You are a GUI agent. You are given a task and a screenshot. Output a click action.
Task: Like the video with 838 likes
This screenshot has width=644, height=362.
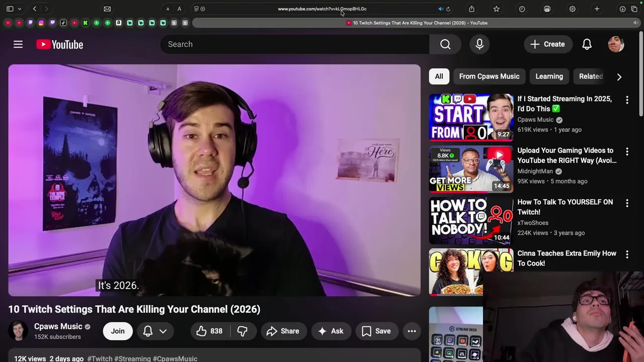(209, 331)
